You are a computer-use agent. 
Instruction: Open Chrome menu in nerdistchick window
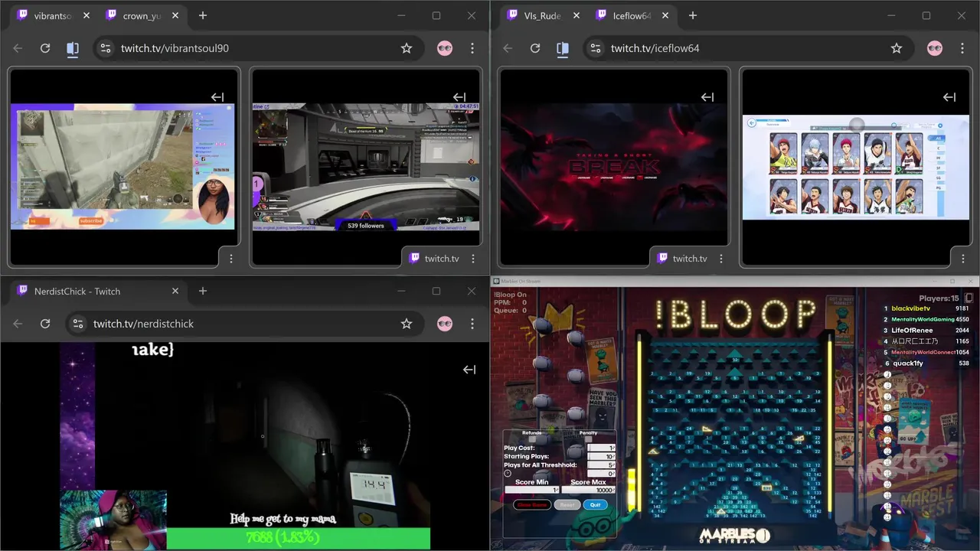click(472, 324)
